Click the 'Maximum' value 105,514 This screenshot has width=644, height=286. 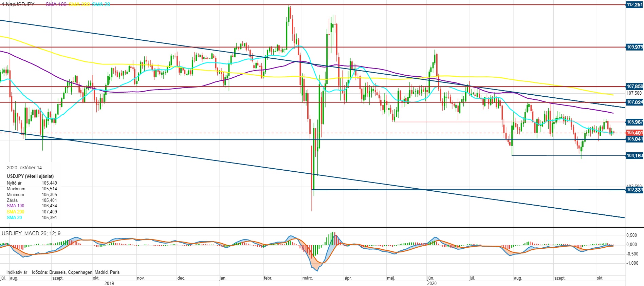tap(49, 189)
